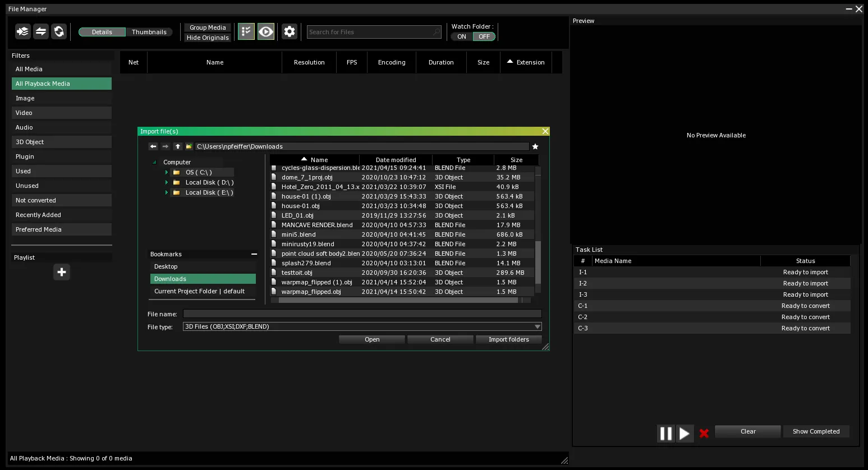Viewport: 868px width, 470px height.
Task: Click the red X to remove tasks
Action: point(704,433)
